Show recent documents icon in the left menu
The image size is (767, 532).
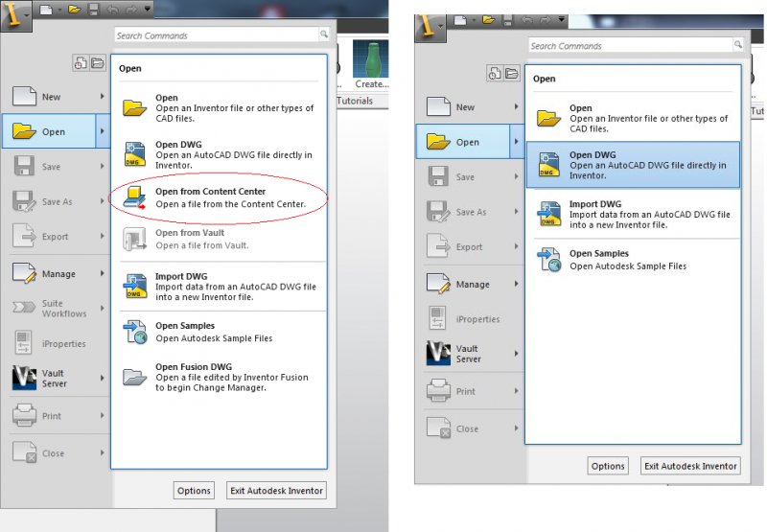pos(81,63)
